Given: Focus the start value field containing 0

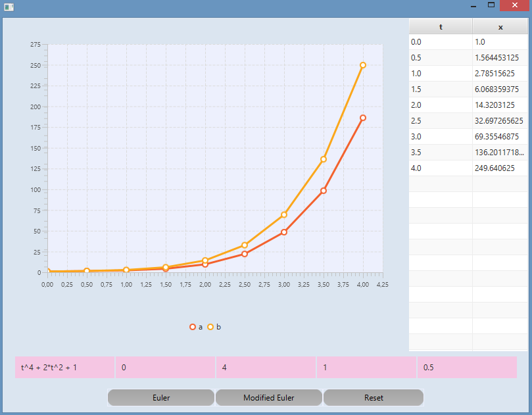Looking at the screenshot, I should [165, 367].
